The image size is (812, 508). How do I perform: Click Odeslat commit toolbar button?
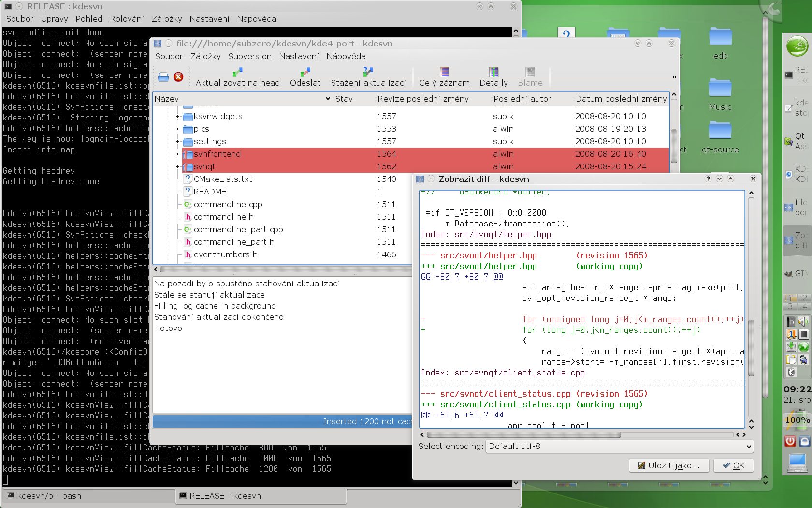(x=305, y=77)
